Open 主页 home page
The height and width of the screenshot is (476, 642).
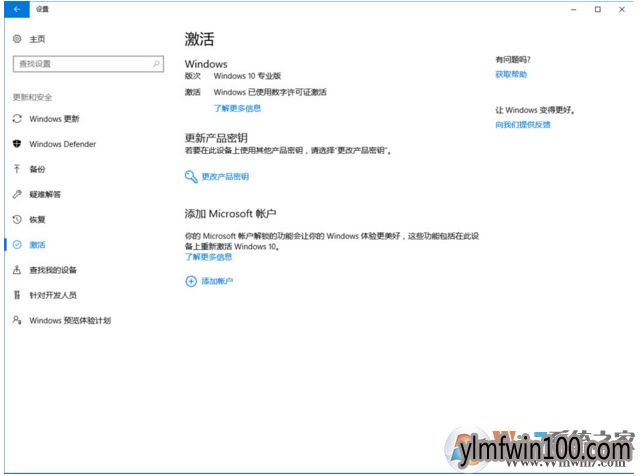coord(37,39)
